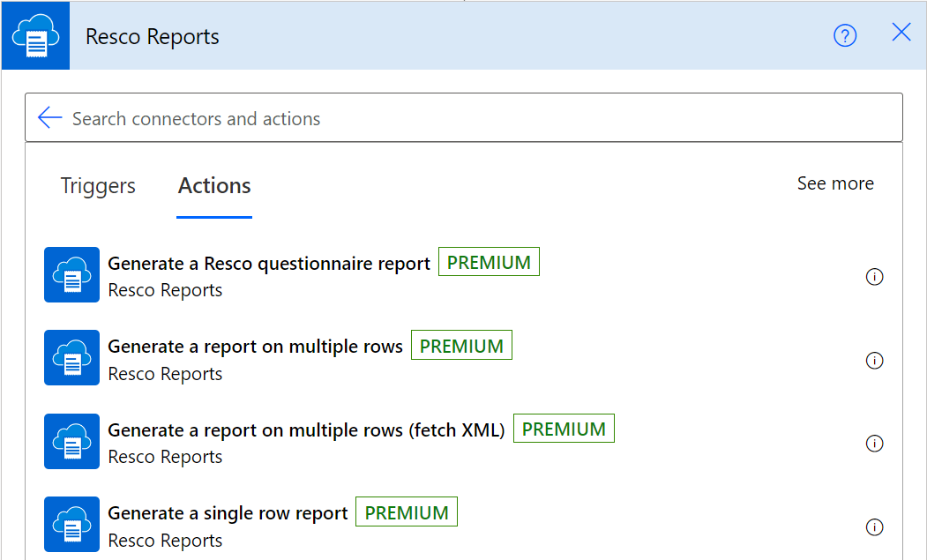The height and width of the screenshot is (560, 927).
Task: Click the icon beside Generate a report on multiple rows
Action: [x=71, y=358]
